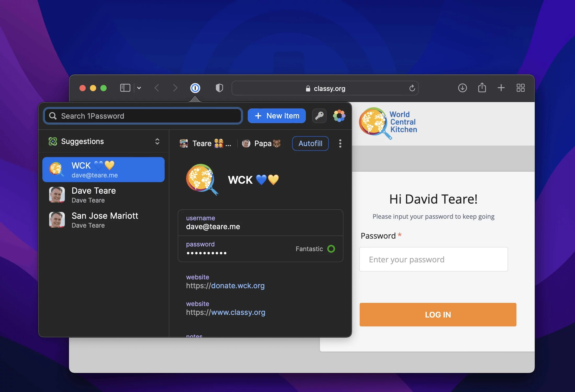Click the Shield security icon in toolbar

point(218,87)
